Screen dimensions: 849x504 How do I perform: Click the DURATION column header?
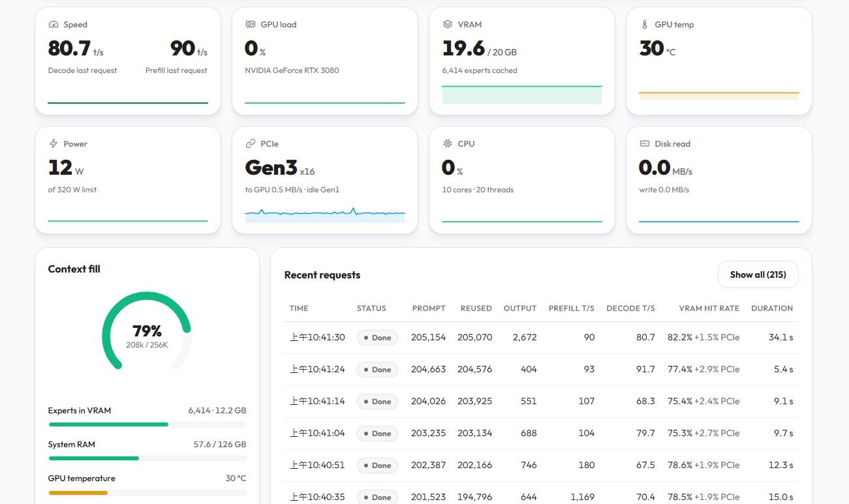[x=772, y=308]
